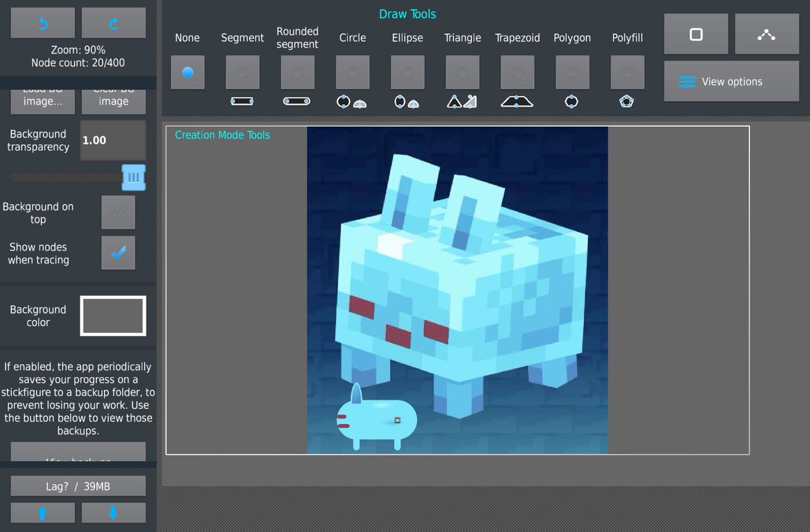The width and height of the screenshot is (810, 532).
Task: Click the redo arrow button
Action: coord(113,23)
